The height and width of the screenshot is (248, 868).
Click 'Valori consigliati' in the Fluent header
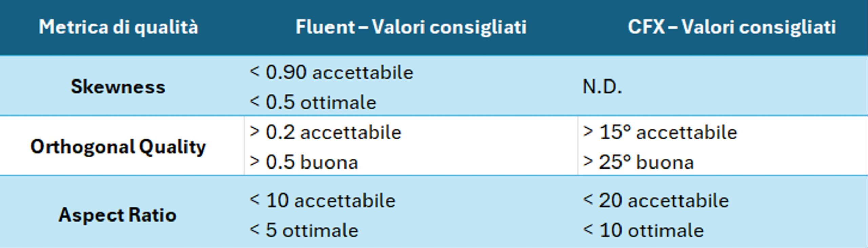click(x=449, y=27)
